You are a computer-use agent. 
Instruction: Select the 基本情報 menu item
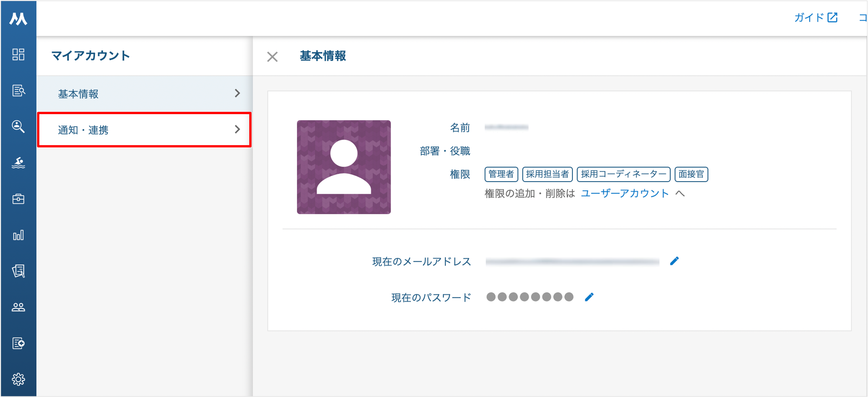144,93
